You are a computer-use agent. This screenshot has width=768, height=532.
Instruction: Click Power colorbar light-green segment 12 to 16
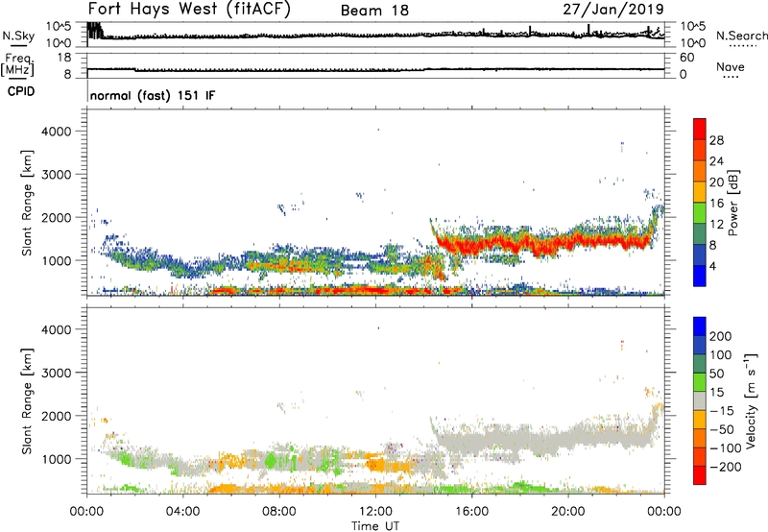click(x=700, y=213)
